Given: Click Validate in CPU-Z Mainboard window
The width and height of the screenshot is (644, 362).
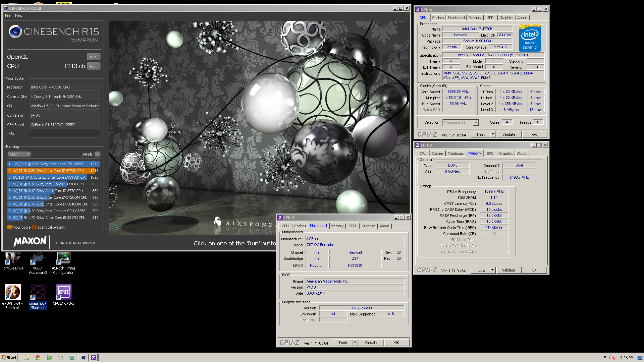Looking at the screenshot, I should pos(371,343).
